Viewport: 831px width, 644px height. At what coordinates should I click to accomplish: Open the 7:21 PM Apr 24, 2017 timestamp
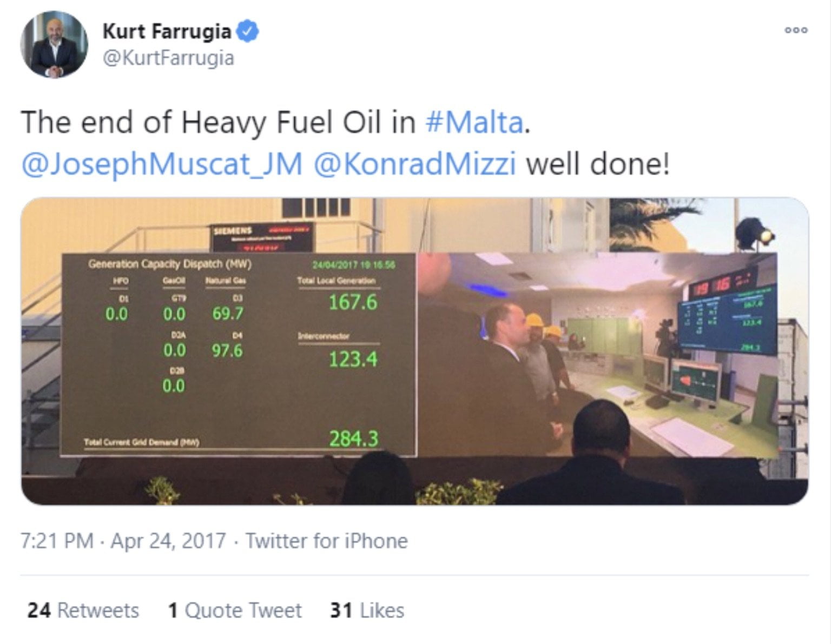click(123, 541)
